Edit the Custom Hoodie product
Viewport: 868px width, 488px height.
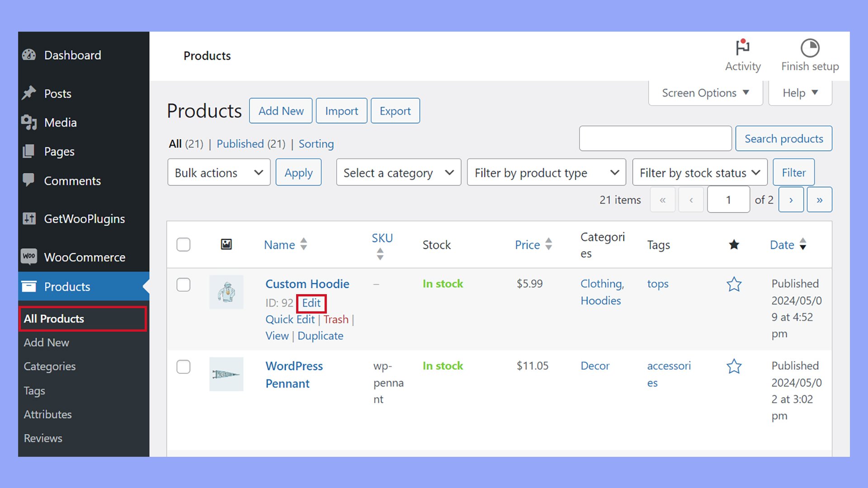click(311, 303)
